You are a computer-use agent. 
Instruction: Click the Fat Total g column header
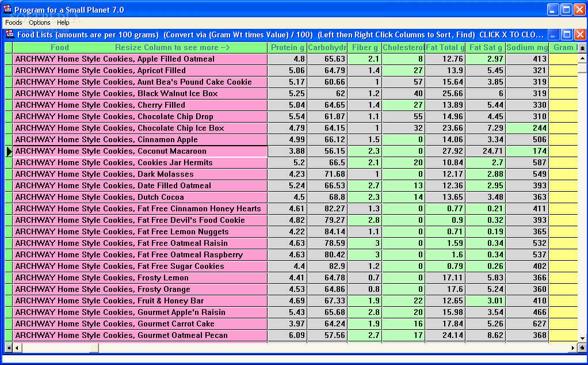click(x=445, y=48)
